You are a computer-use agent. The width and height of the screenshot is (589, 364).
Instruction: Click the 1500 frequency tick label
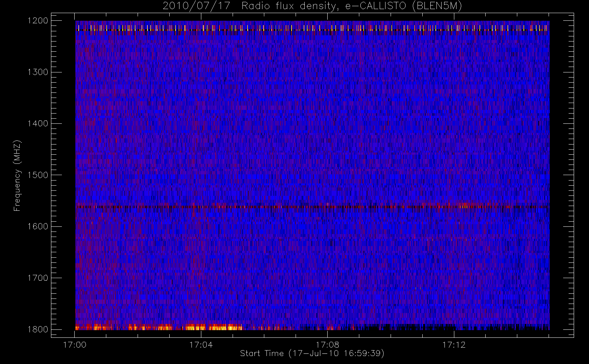[x=38, y=175]
